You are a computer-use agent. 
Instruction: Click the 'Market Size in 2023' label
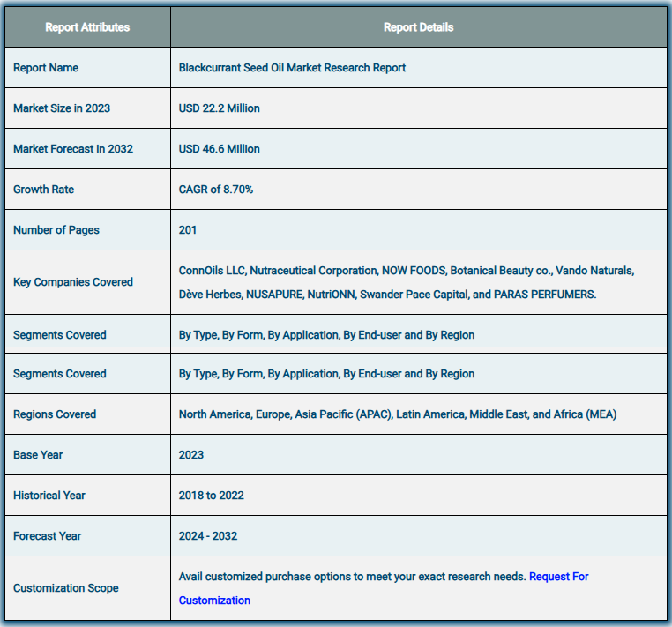tap(62, 108)
